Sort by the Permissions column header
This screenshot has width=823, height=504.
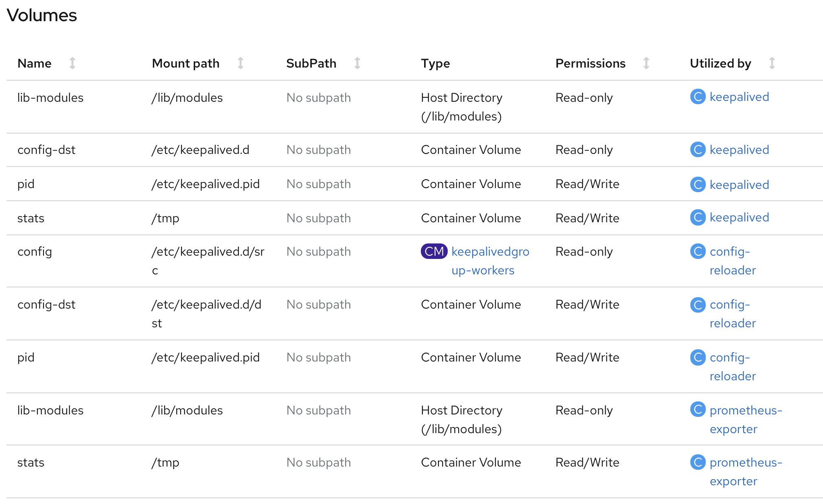590,64
